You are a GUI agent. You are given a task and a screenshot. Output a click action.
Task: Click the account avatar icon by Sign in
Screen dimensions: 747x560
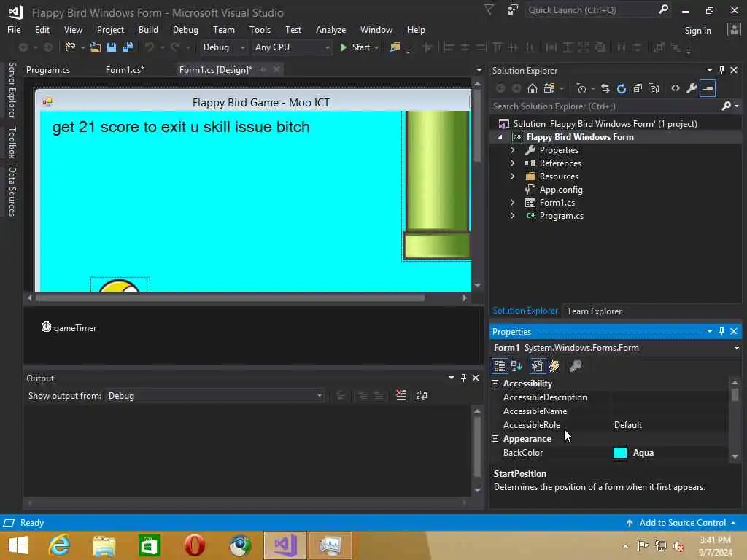click(x=734, y=30)
